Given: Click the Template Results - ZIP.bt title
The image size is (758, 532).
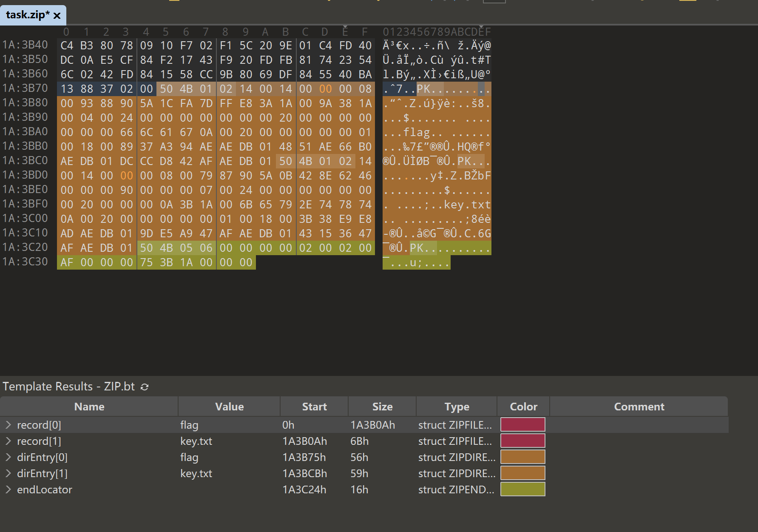Looking at the screenshot, I should click(x=68, y=386).
